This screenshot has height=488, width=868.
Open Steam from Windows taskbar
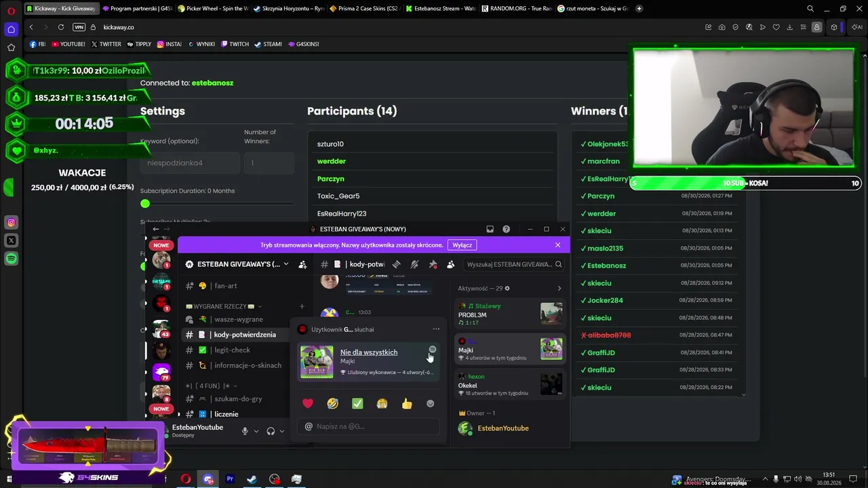[252, 479]
